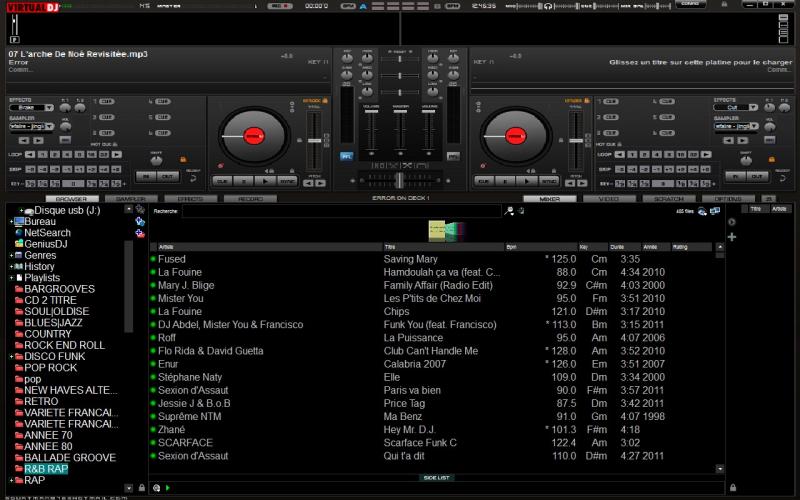The height and width of the screenshot is (500, 800).
Task: Click the CUE button on the left deck
Action: pyautogui.click(x=222, y=181)
